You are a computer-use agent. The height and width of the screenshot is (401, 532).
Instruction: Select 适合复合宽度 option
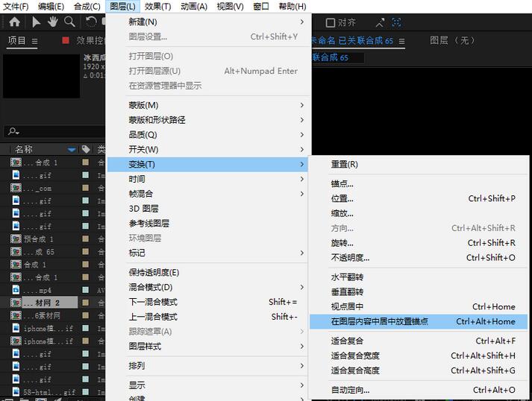[355, 356]
